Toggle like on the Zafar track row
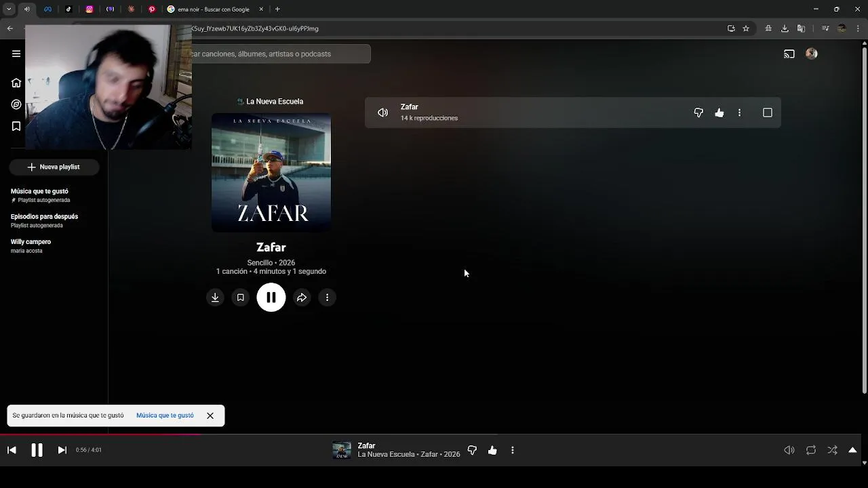Screen dimensions: 868x488 719,113
